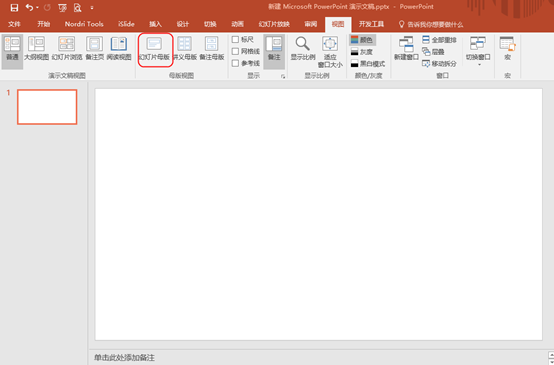Click 移动拆分 move split
Screen dimensions: 554x365
pyautogui.click(x=439, y=64)
